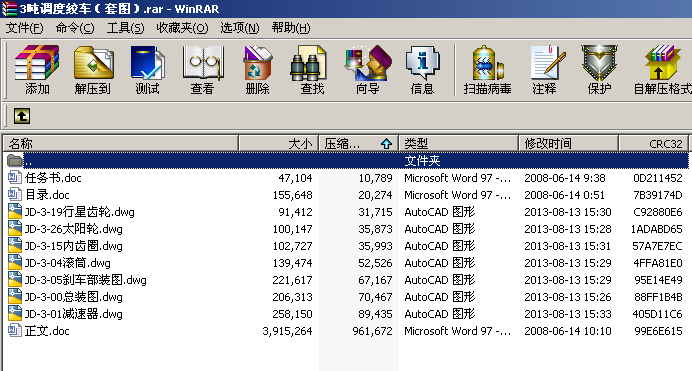Click modified time 2008-06-14 0:51
This screenshot has width=692, height=371.
tap(564, 195)
